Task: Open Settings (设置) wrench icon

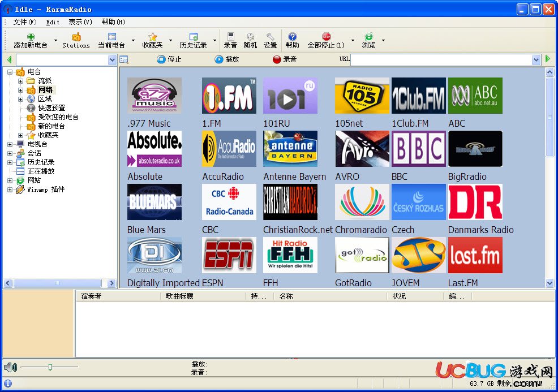Action: pos(270,37)
